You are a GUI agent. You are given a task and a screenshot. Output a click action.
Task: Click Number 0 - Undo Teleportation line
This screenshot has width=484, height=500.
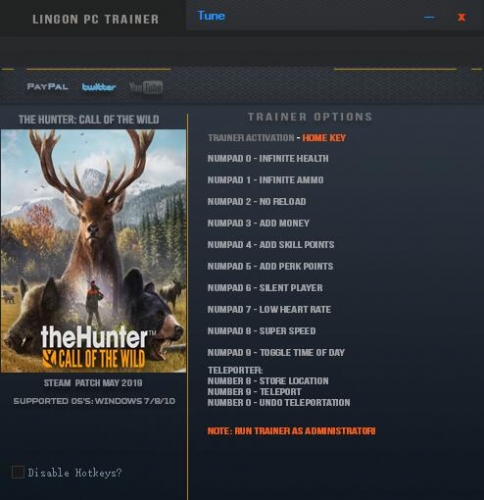click(x=279, y=403)
